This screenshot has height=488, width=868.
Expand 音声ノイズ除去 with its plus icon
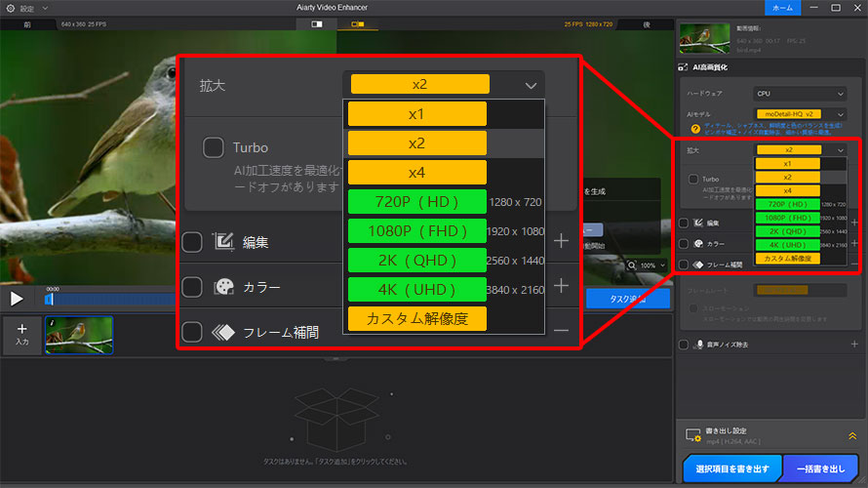pyautogui.click(x=854, y=344)
